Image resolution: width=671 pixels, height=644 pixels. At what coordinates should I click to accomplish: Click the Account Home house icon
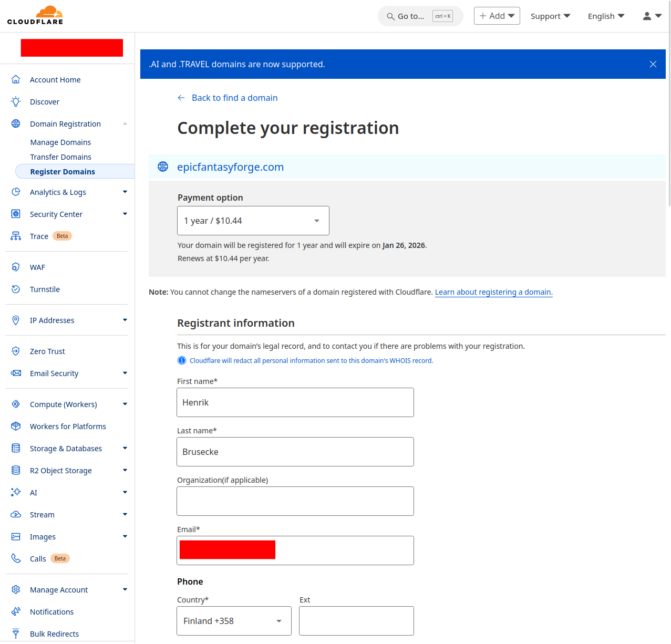(x=16, y=79)
